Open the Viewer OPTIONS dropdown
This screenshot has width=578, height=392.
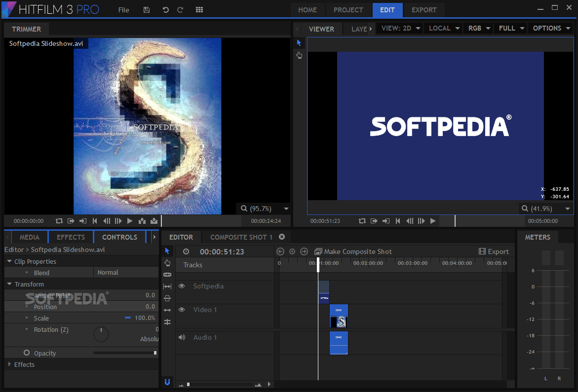551,28
